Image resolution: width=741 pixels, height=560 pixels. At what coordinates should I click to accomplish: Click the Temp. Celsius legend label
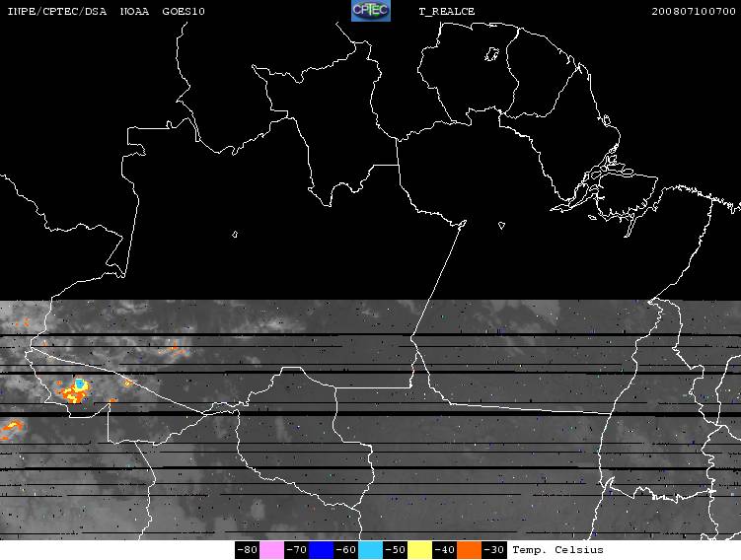(557, 549)
